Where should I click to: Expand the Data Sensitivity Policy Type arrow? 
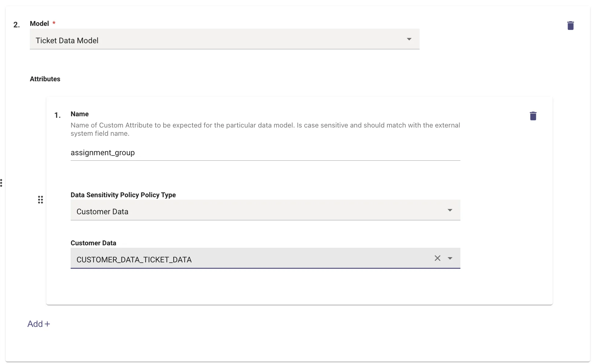coord(450,210)
